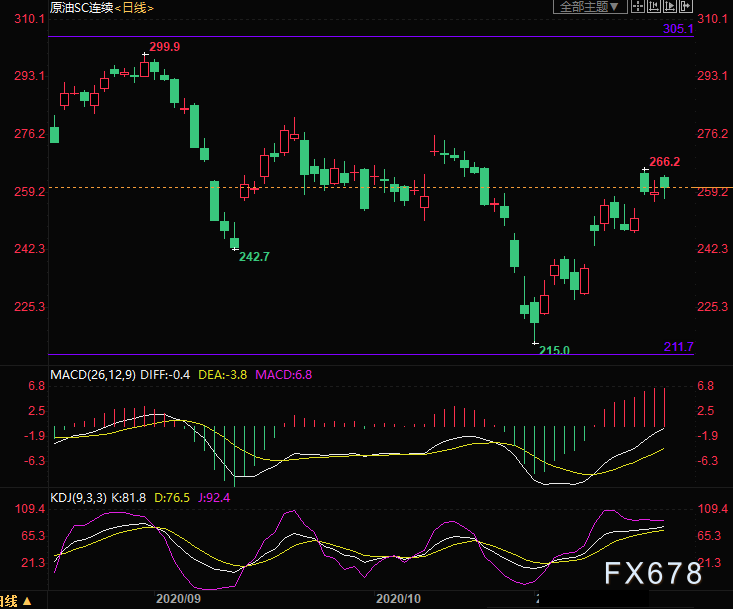The height and width of the screenshot is (609, 733).
Task: Click the purple 305.1 level label
Action: pyautogui.click(x=678, y=29)
